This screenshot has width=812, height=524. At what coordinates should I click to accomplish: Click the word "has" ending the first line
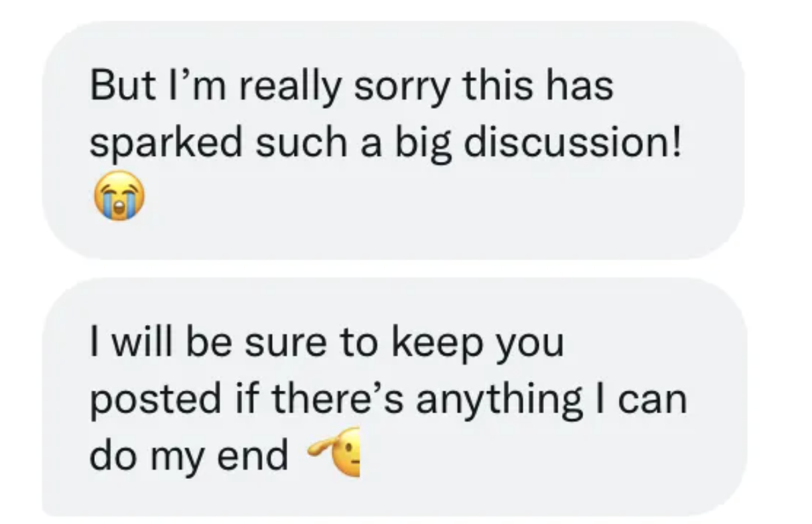[583, 87]
